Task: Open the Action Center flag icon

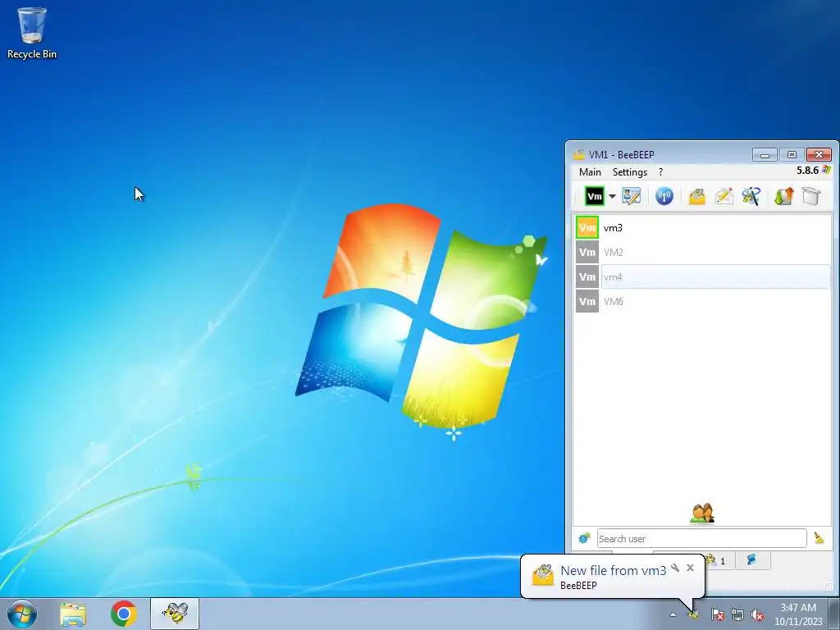Action: tap(717, 614)
